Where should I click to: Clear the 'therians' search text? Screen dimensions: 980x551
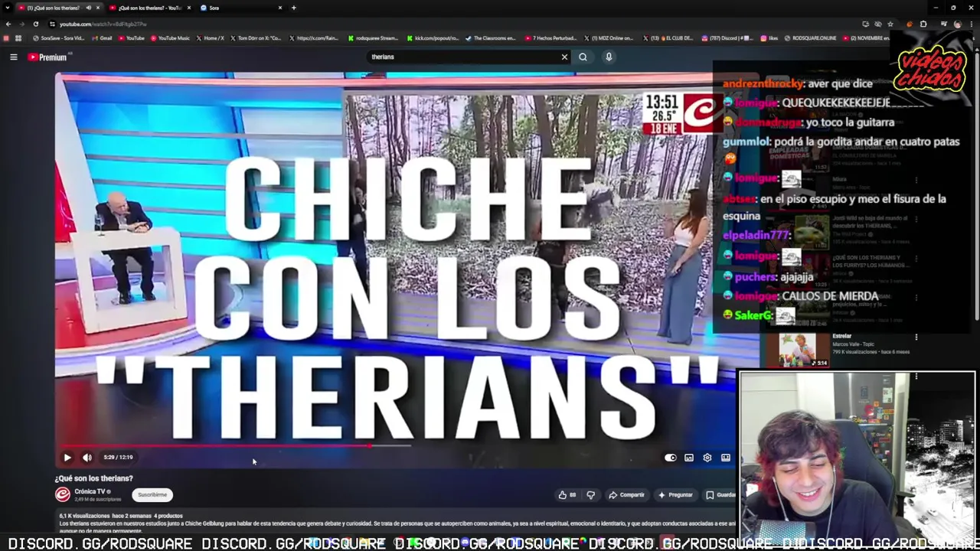[564, 57]
